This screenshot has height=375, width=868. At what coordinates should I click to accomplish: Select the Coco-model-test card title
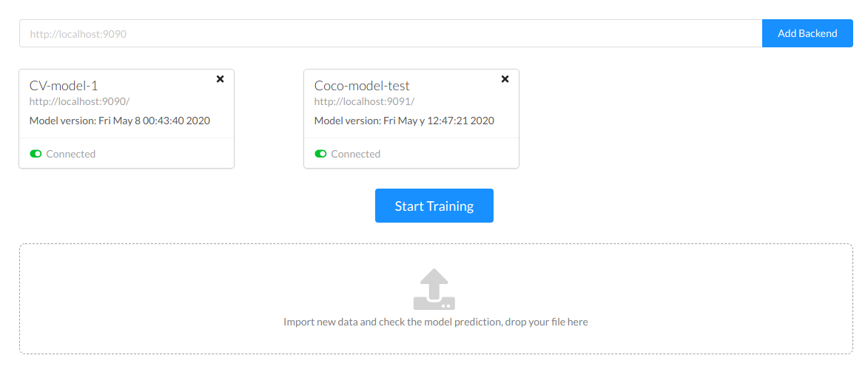coord(362,86)
